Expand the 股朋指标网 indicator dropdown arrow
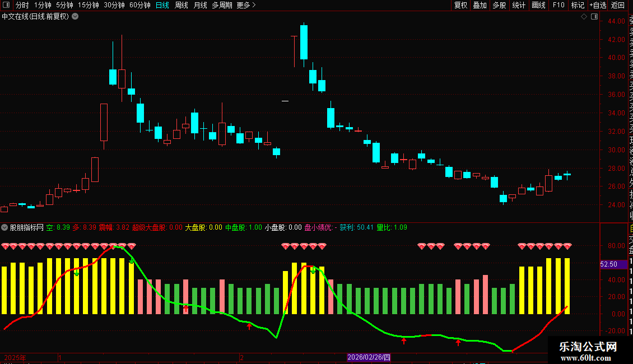 pyautogui.click(x=4, y=227)
